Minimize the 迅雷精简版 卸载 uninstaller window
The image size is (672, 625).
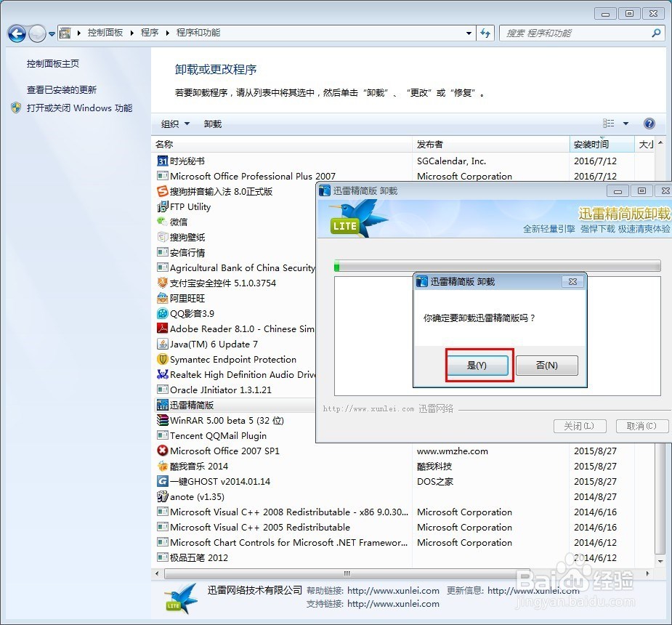click(618, 191)
